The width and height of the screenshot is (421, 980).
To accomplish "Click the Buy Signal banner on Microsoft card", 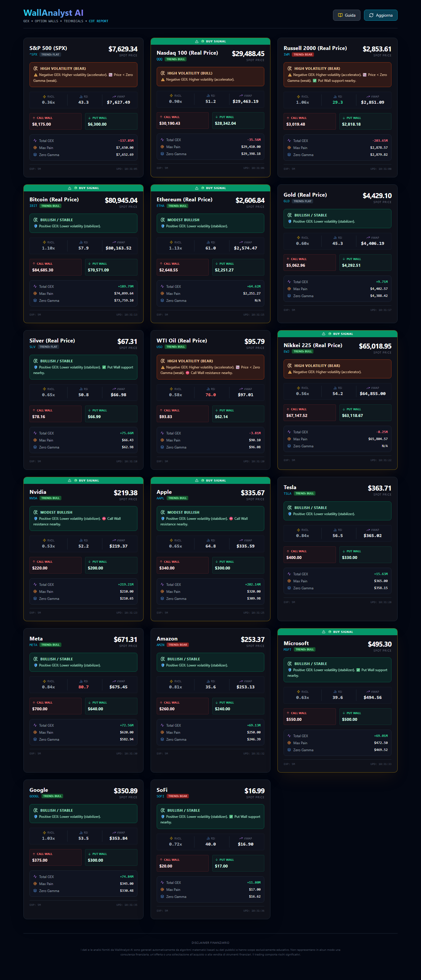I will [337, 632].
